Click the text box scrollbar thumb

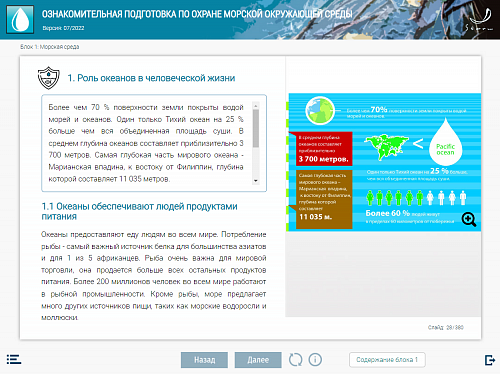click(x=256, y=128)
